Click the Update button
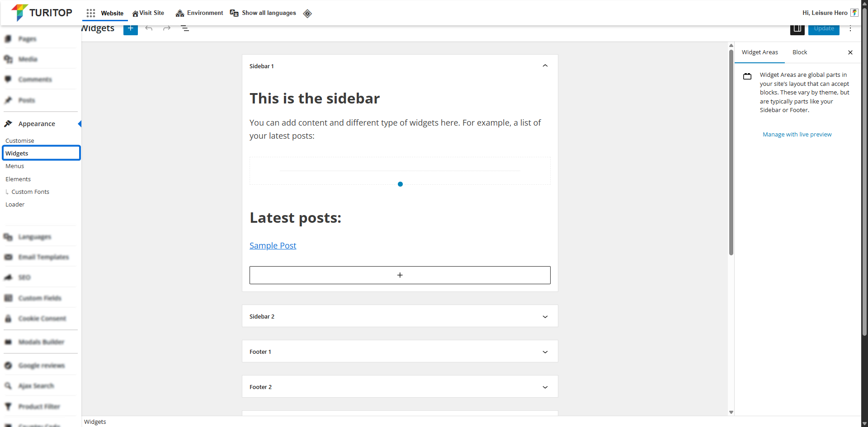This screenshot has height=427, width=868. pyautogui.click(x=824, y=28)
